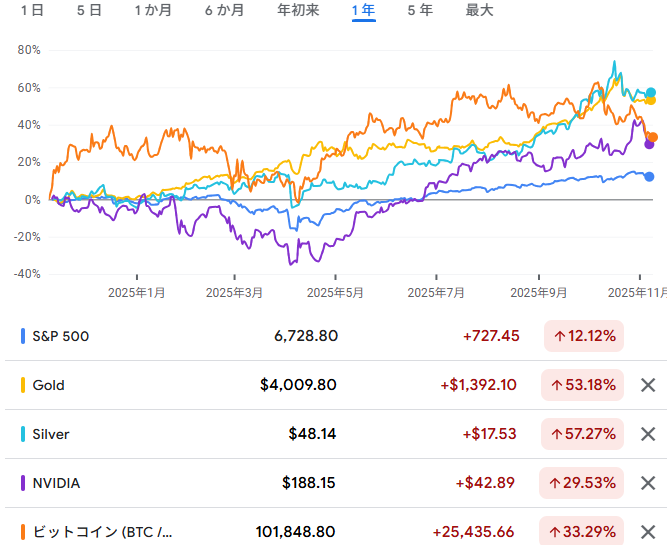The height and width of the screenshot is (545, 667).
Task: Open the Silver row name
Action: (51, 434)
